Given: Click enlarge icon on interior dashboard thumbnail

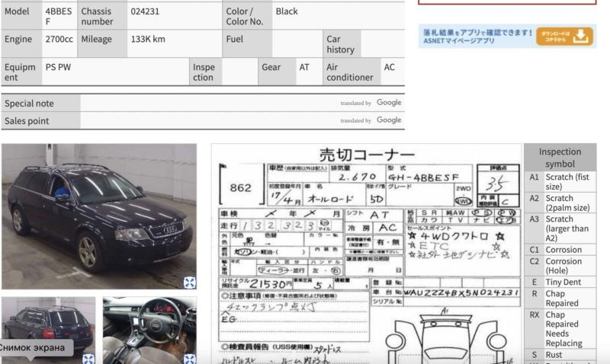Looking at the screenshot, I should click(189, 358).
